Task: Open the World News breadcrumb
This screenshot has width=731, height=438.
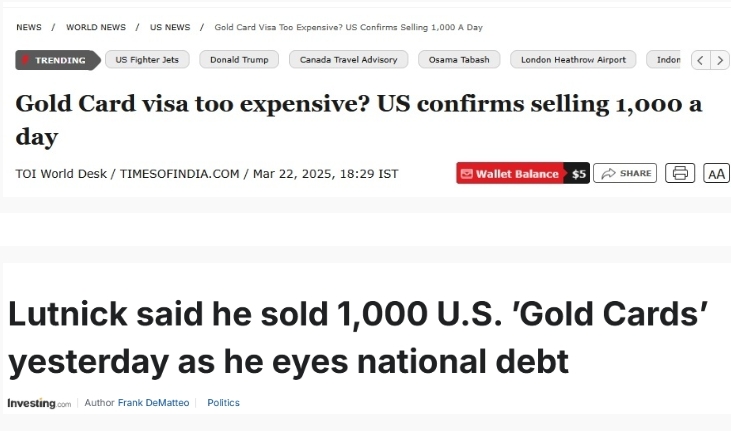Action: coord(96,27)
